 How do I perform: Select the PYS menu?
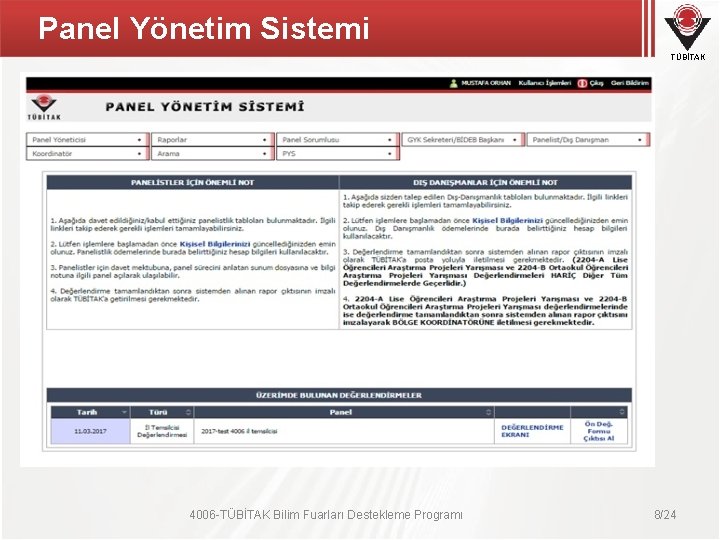point(338,153)
